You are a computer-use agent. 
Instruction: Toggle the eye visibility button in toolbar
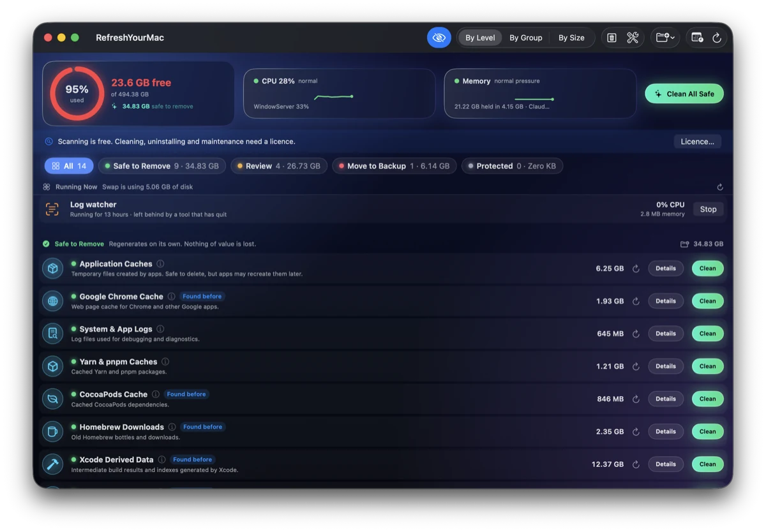(x=439, y=38)
